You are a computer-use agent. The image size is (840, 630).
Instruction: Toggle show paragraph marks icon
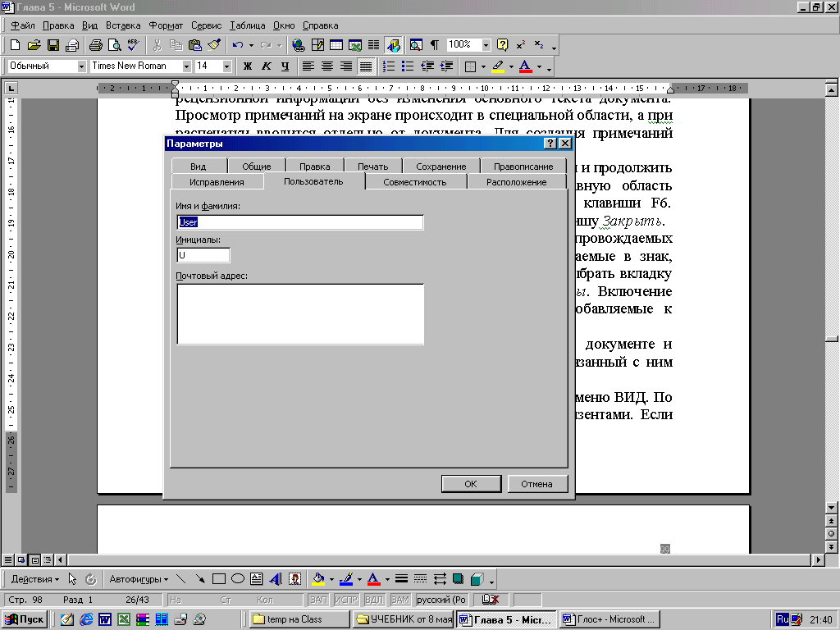click(x=435, y=45)
